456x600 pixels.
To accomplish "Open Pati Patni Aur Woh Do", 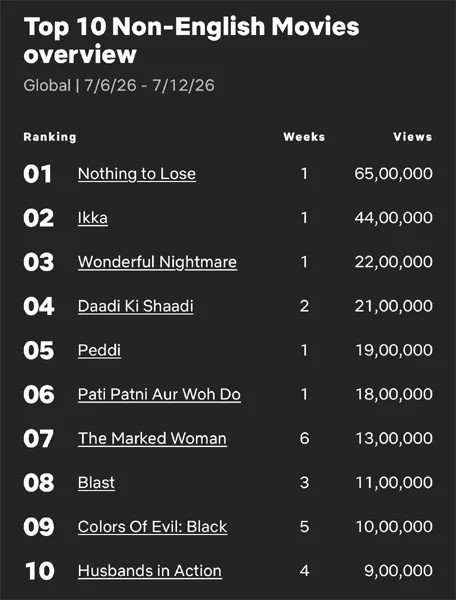I will point(159,395).
